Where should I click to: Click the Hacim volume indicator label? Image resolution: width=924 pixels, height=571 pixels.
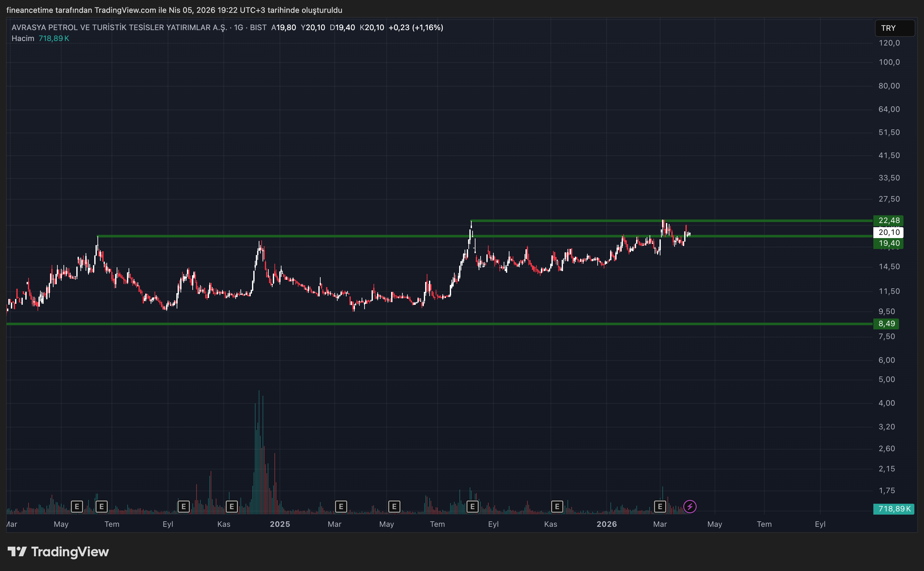[23, 38]
